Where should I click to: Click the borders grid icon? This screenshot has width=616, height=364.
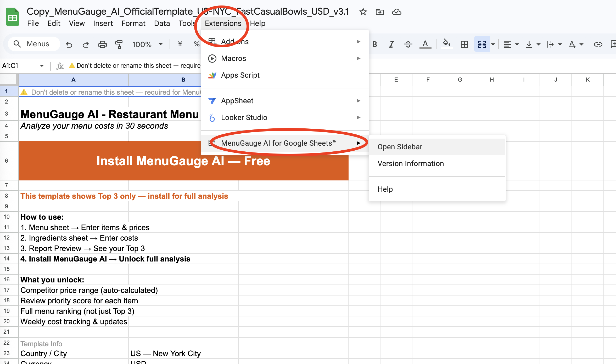(464, 44)
